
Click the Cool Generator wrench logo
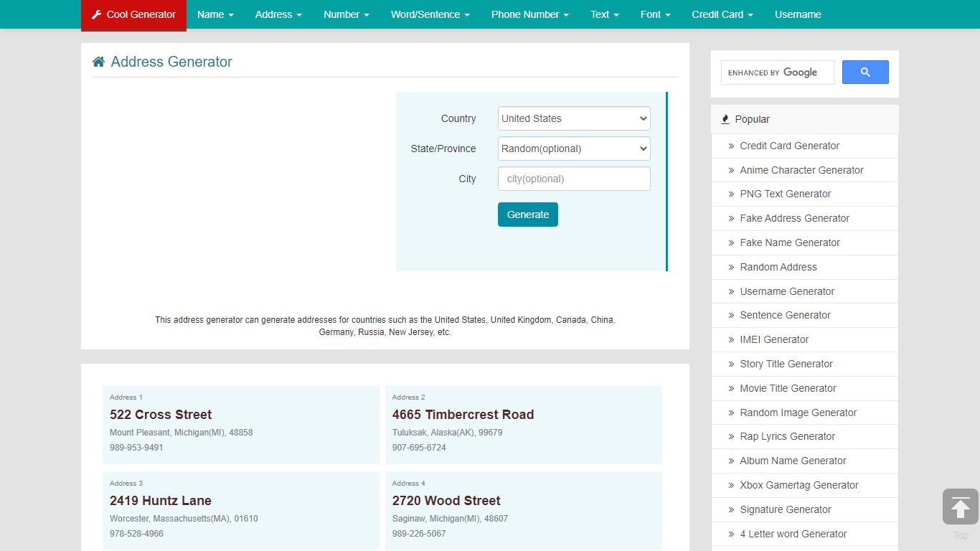click(133, 15)
